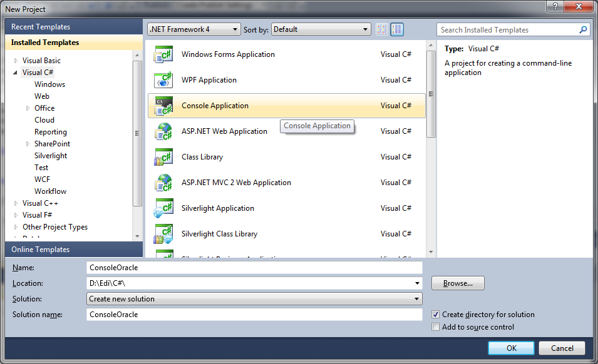
Task: Select 'ASP.NET Web Application' template name
Action: pyautogui.click(x=224, y=131)
